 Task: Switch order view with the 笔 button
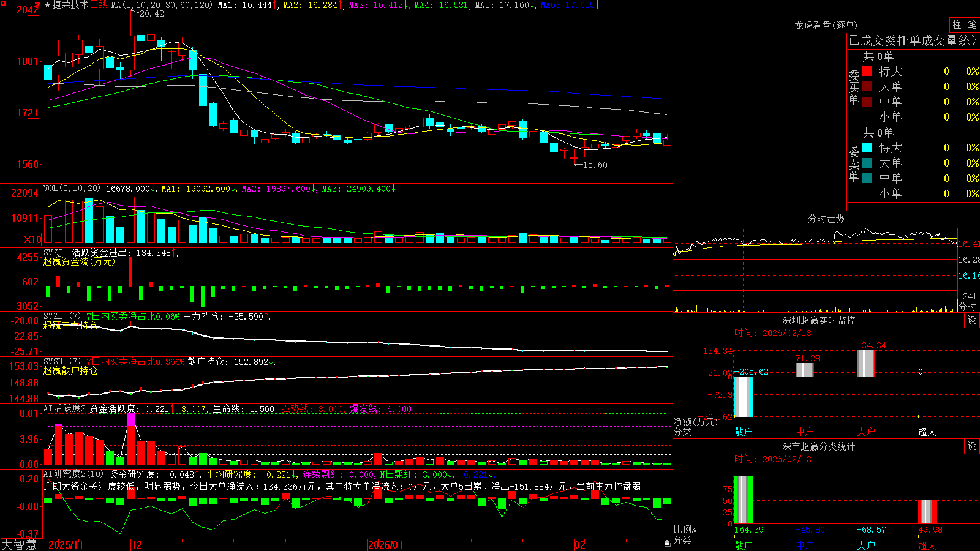pos(972,24)
